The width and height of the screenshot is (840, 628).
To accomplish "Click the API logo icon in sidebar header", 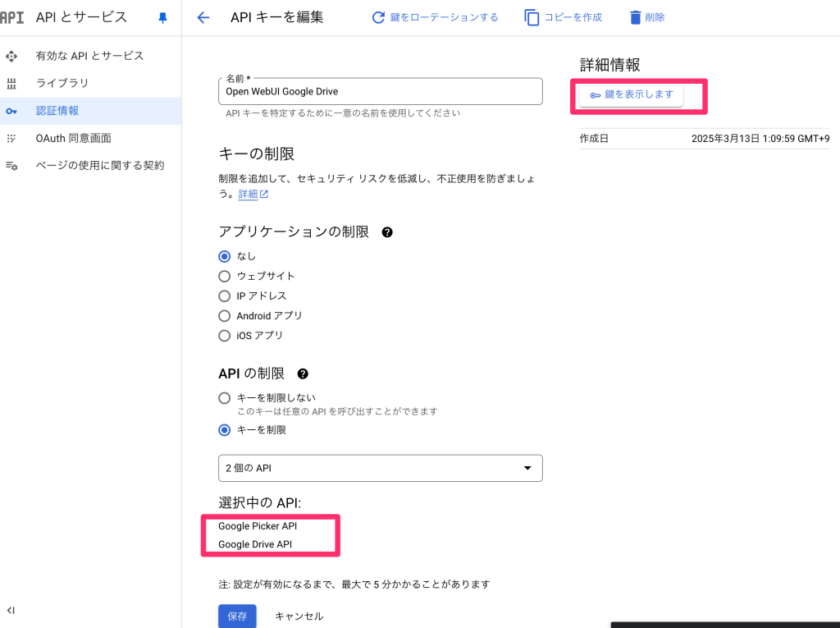I will [11, 18].
